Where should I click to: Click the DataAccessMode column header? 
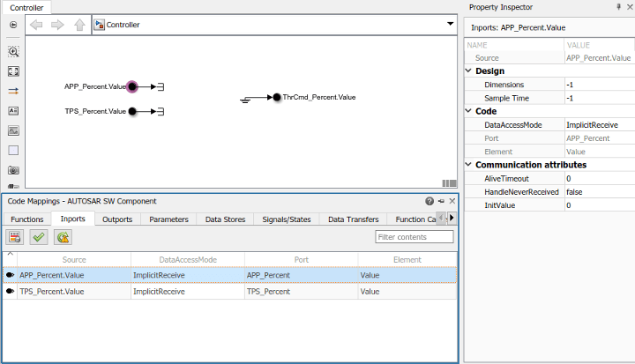click(x=188, y=259)
